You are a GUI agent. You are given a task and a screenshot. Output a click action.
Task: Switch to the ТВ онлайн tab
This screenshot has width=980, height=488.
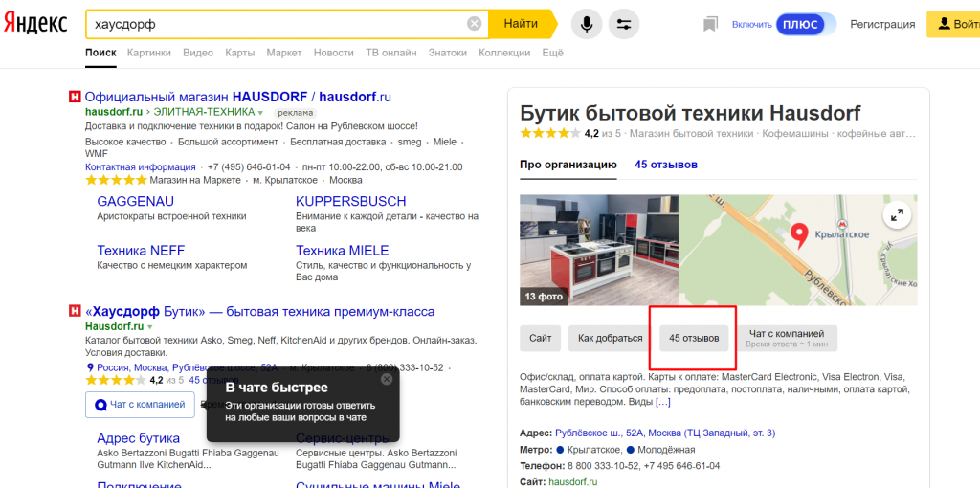(x=391, y=53)
